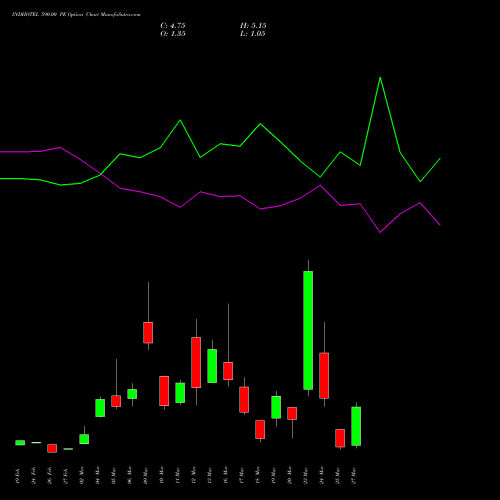Click the "19 Feb" date label
Image resolution: width=500 pixels, height=500 pixels.
pyautogui.click(x=18, y=476)
